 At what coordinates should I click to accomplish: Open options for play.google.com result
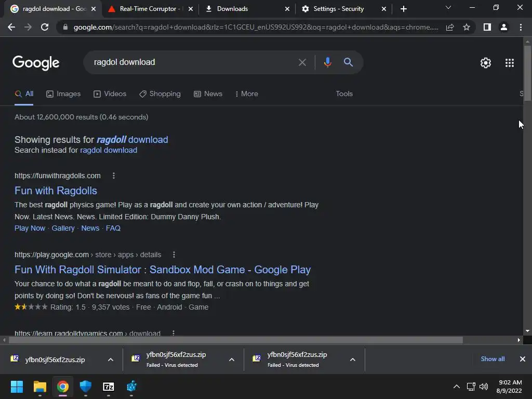point(174,255)
